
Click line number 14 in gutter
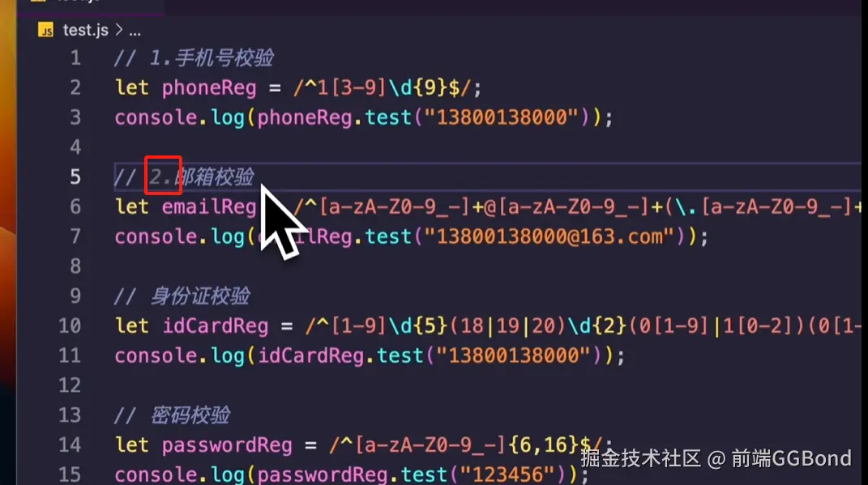tap(70, 445)
